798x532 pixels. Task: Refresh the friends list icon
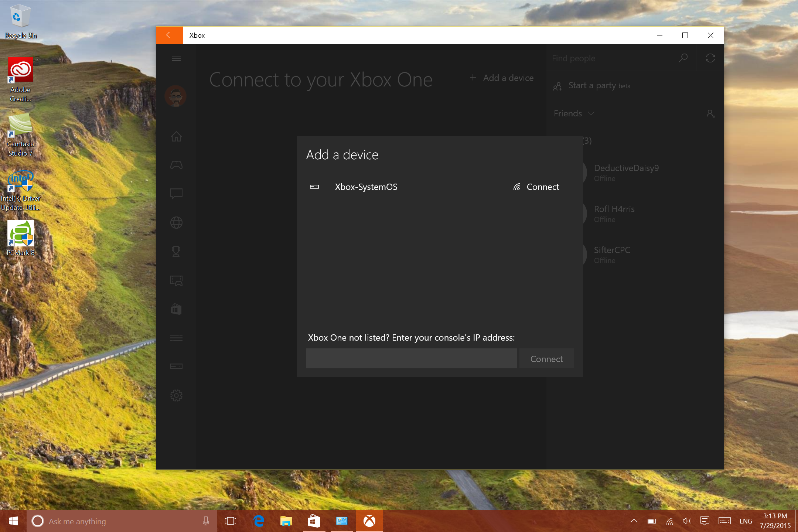(x=710, y=58)
